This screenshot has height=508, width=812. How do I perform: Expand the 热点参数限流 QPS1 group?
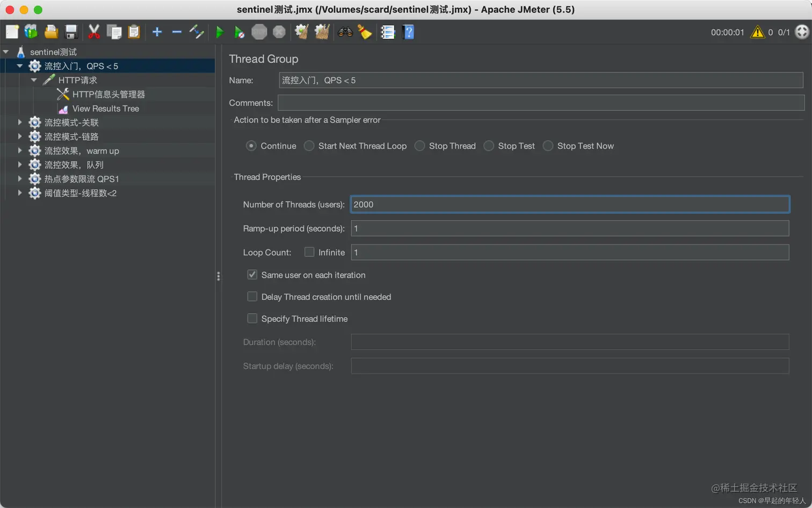tap(20, 178)
